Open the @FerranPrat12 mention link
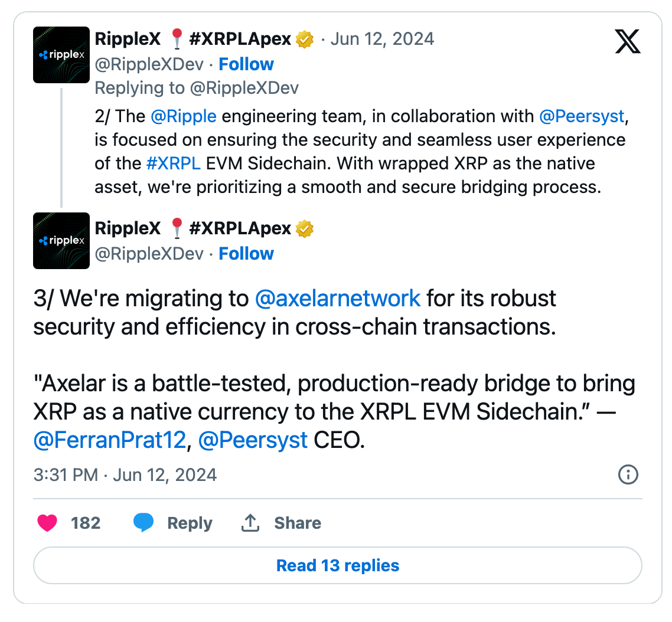This screenshot has height=622, width=672. click(x=110, y=440)
